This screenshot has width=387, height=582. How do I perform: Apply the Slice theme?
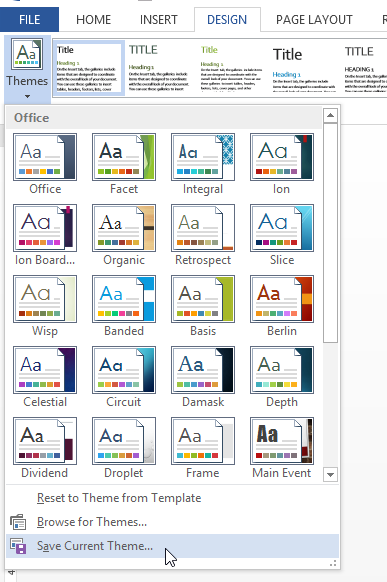(x=282, y=228)
